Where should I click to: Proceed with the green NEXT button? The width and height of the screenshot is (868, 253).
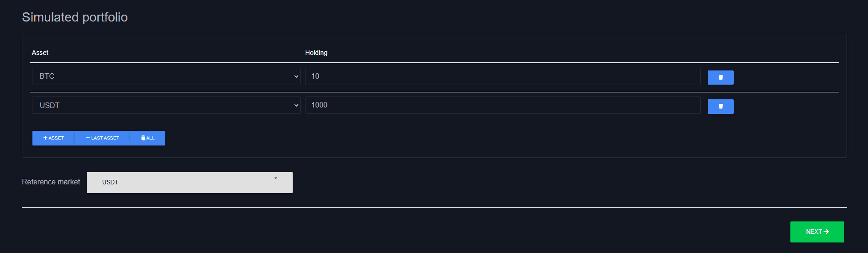(x=817, y=232)
